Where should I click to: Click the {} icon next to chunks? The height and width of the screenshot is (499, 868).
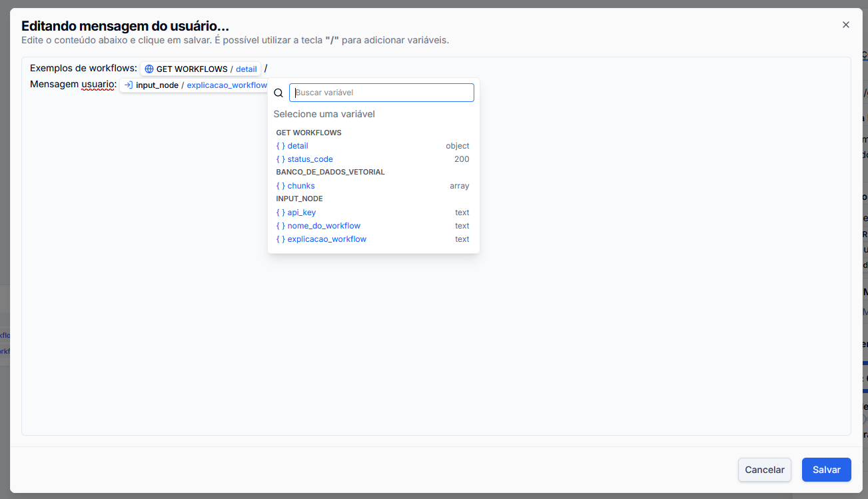pyautogui.click(x=280, y=185)
